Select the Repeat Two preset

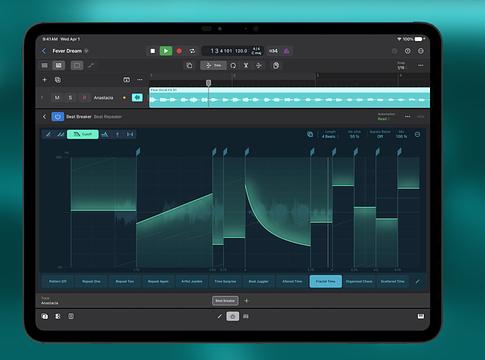(125, 281)
